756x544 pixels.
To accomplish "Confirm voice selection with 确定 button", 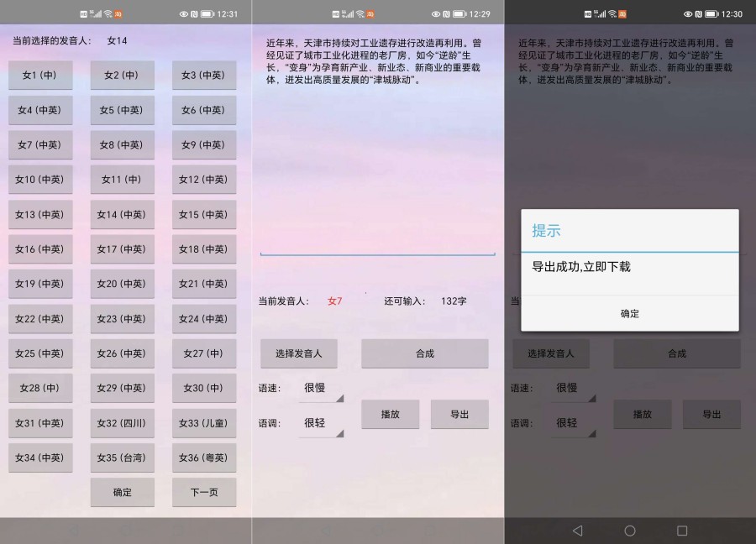I will [122, 493].
